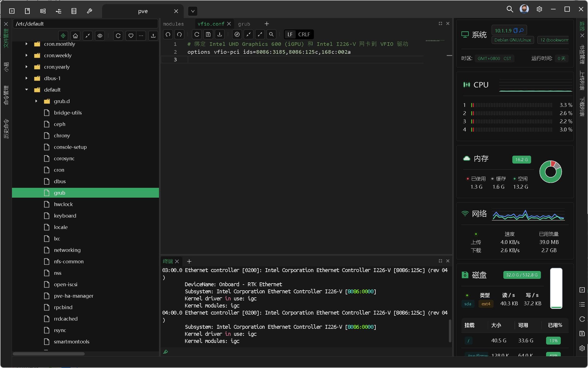Go to home directory in file manager
Screen dimensions: 588x368
point(75,36)
